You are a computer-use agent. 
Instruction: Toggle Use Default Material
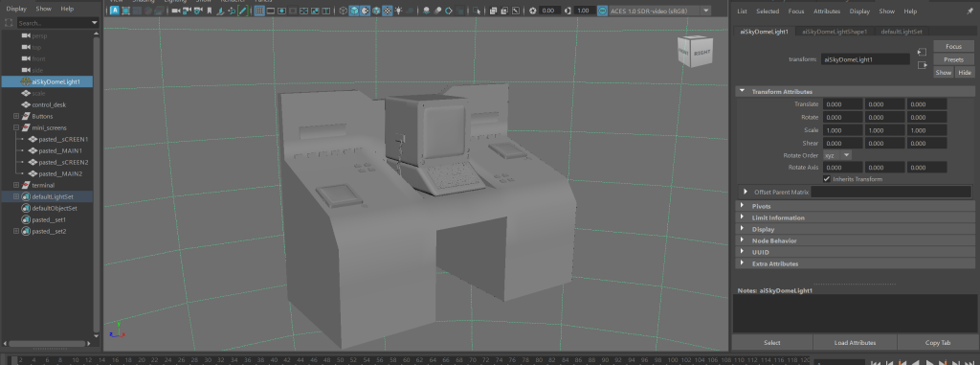365,11
